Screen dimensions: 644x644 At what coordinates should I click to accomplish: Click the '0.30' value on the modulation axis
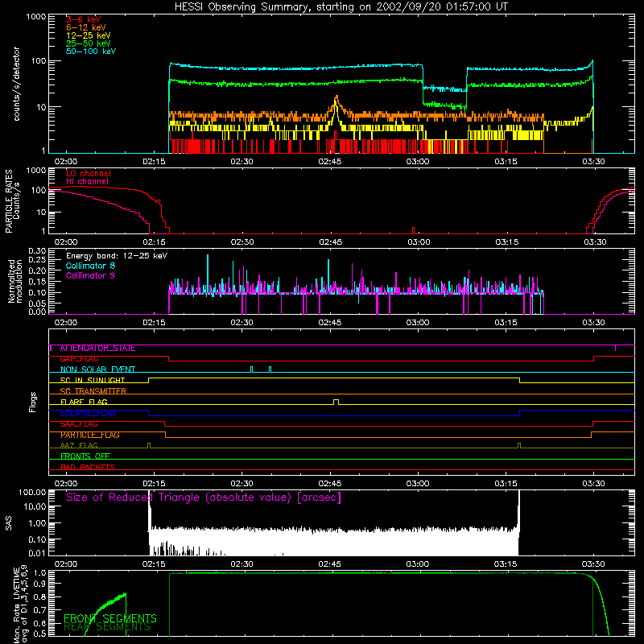[37, 251]
